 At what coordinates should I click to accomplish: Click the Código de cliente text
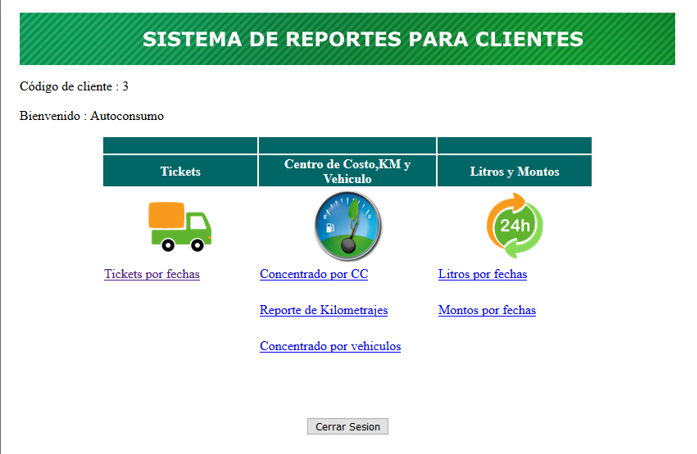point(74,87)
